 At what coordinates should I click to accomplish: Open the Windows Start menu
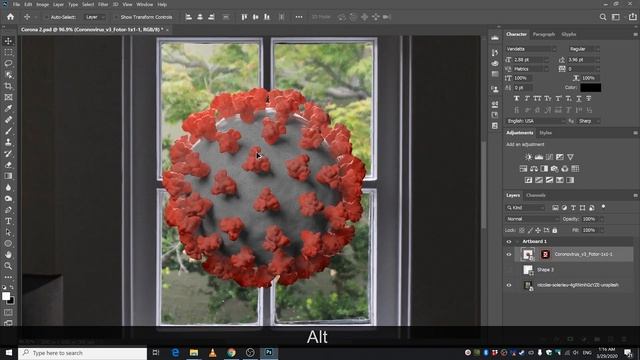pos(9,353)
